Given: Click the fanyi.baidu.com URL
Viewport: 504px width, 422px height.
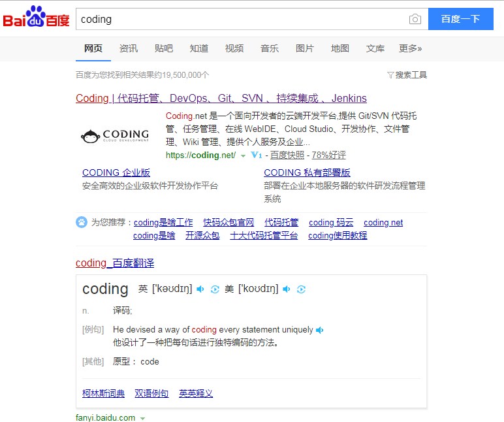Looking at the screenshot, I should click(105, 417).
